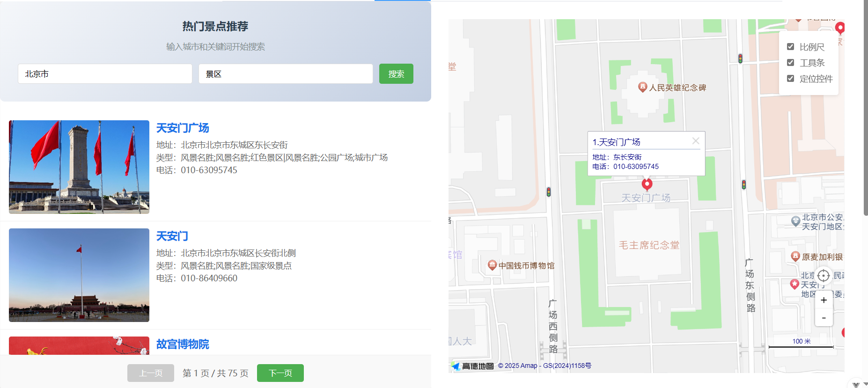The width and height of the screenshot is (868, 388).
Task: Click the 天安门广场 monument thumbnail
Action: [79, 167]
